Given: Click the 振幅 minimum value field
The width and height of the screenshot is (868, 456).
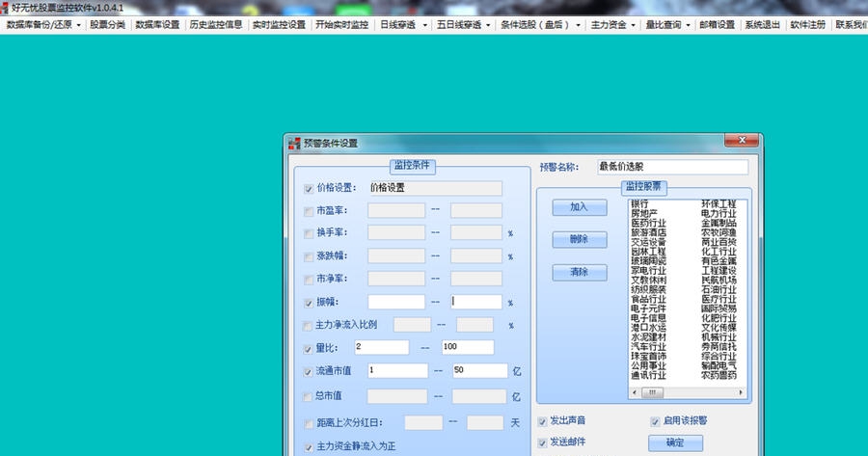Looking at the screenshot, I should tap(396, 302).
